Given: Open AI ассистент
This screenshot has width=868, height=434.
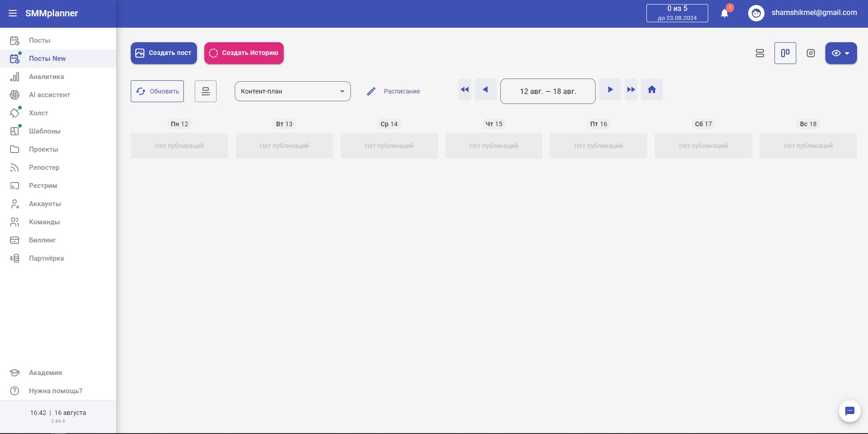Looking at the screenshot, I should [x=58, y=95].
